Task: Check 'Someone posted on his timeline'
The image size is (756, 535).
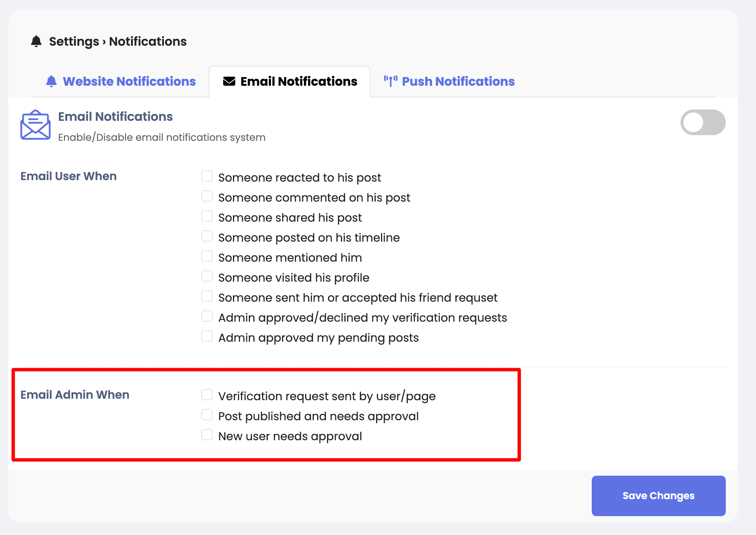Action: 207,236
